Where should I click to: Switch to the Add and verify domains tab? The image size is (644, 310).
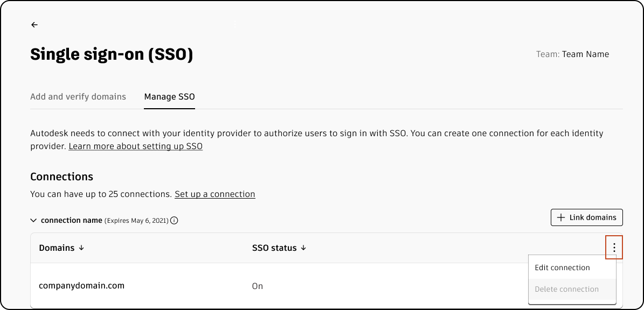click(78, 96)
